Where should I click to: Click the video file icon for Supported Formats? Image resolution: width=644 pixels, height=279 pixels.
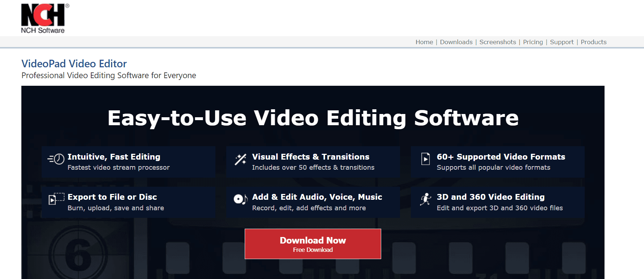[x=425, y=159]
